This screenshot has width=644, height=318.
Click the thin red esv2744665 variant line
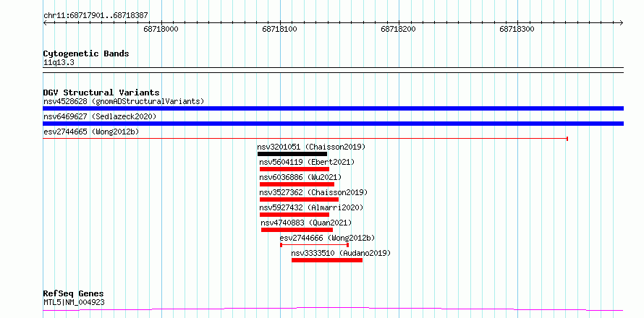(x=305, y=139)
